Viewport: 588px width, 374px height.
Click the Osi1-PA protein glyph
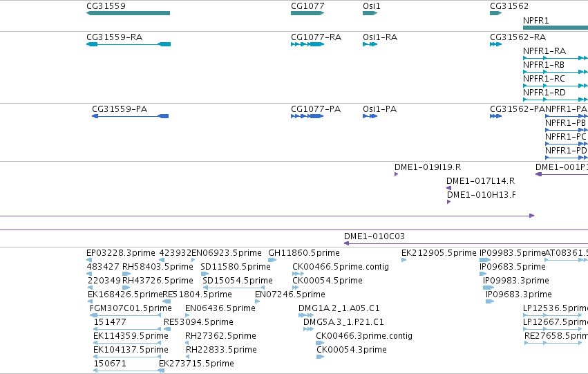point(370,116)
